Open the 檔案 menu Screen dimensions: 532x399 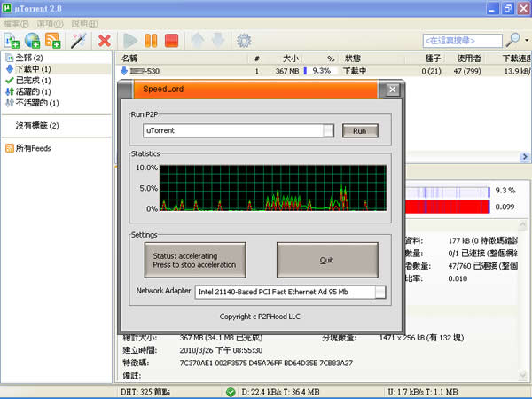click(x=13, y=23)
